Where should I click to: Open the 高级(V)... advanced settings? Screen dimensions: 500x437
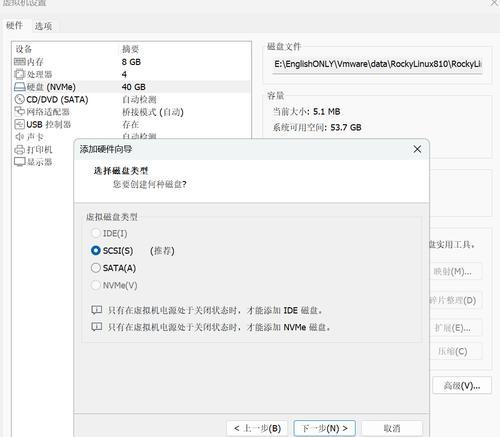(x=462, y=386)
